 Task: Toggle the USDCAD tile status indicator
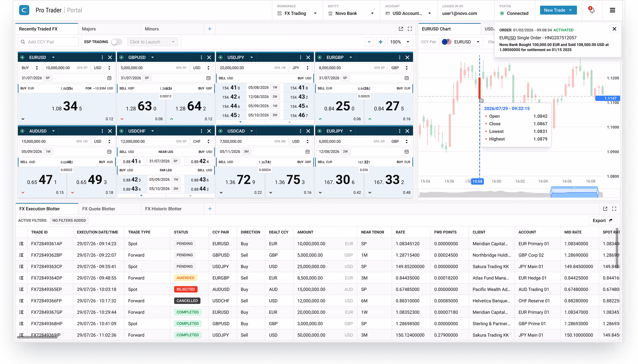coord(221,131)
